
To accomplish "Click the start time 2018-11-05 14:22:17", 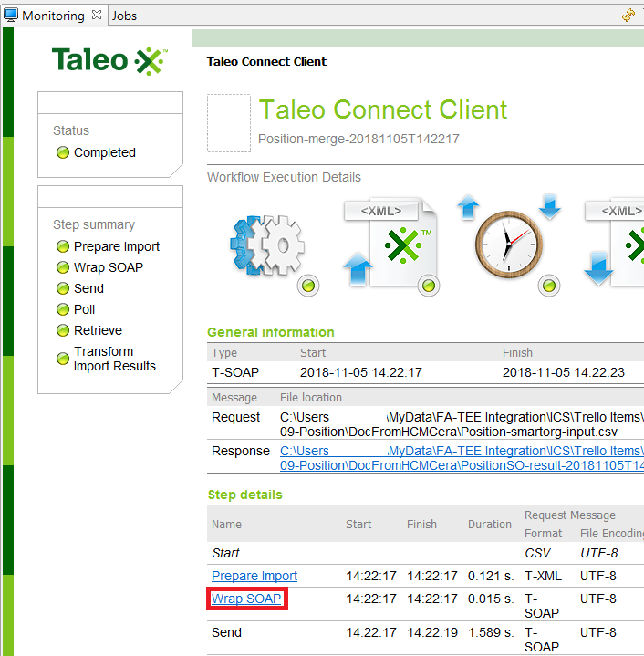I will [361, 372].
